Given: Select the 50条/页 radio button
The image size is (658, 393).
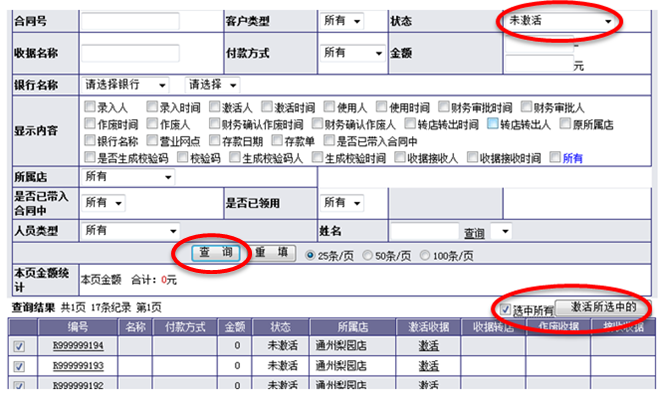Looking at the screenshot, I should [367, 255].
